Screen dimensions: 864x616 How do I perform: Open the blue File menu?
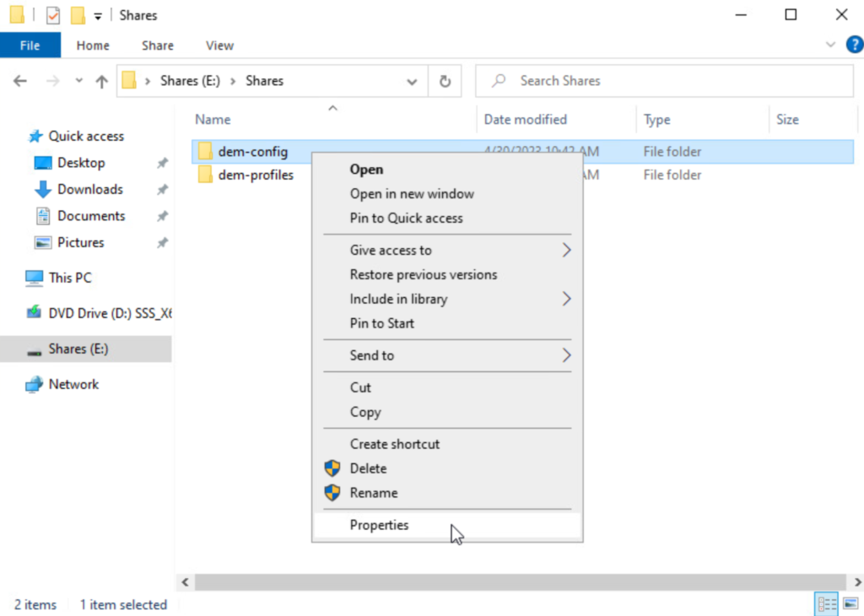coord(30,46)
